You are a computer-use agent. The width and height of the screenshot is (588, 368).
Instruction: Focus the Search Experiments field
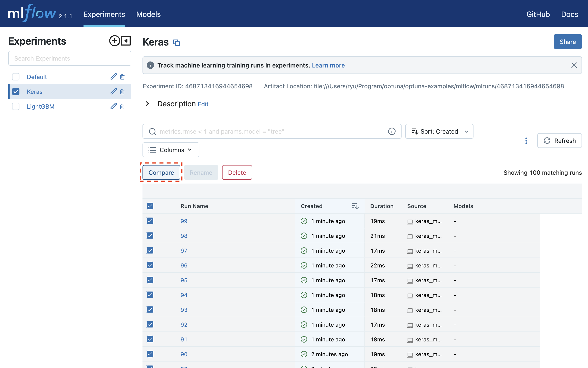70,58
